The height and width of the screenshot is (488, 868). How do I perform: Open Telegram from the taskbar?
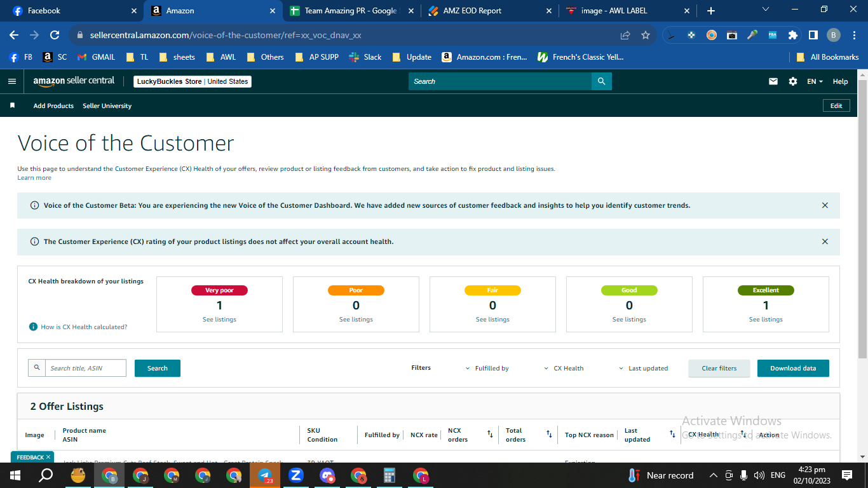pyautogui.click(x=265, y=475)
